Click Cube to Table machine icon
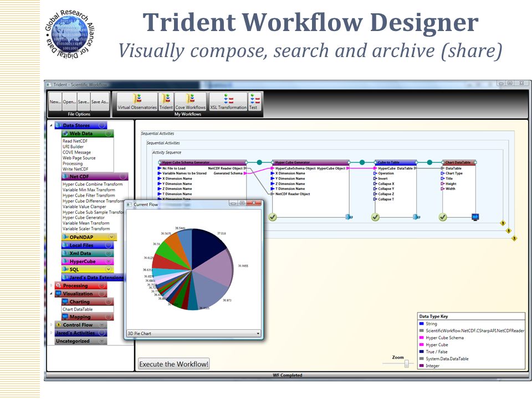Image resolution: width=532 pixels, height=399 pixels. click(417, 217)
